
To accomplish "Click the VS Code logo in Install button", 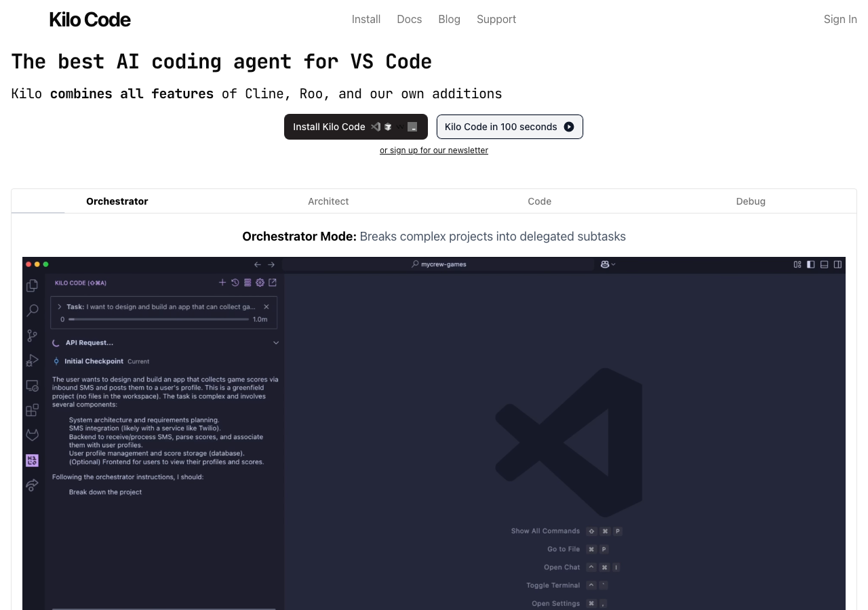I will tap(375, 127).
